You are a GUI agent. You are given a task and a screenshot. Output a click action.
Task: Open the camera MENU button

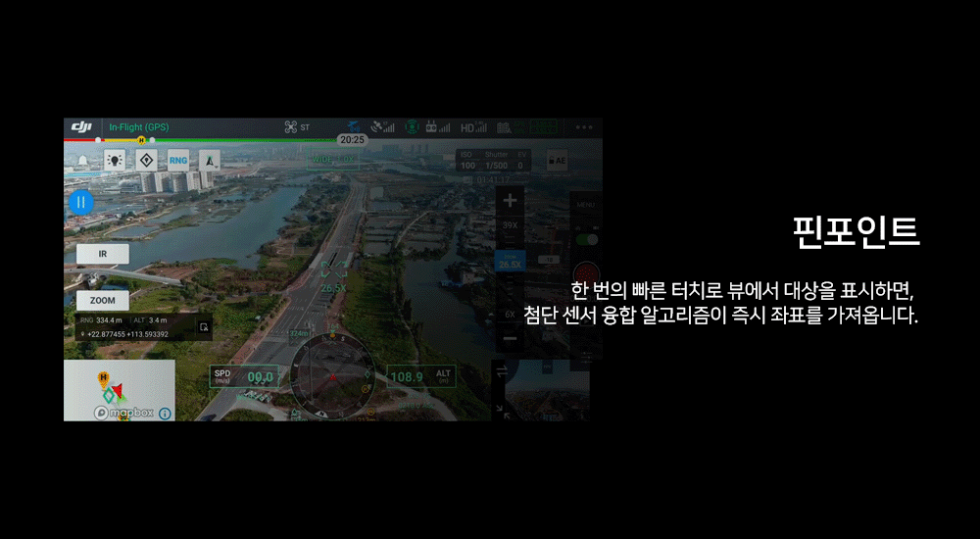pos(586,205)
